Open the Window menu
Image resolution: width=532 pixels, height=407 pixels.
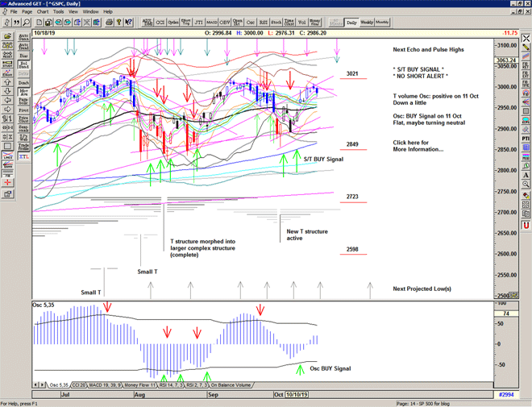(x=90, y=11)
